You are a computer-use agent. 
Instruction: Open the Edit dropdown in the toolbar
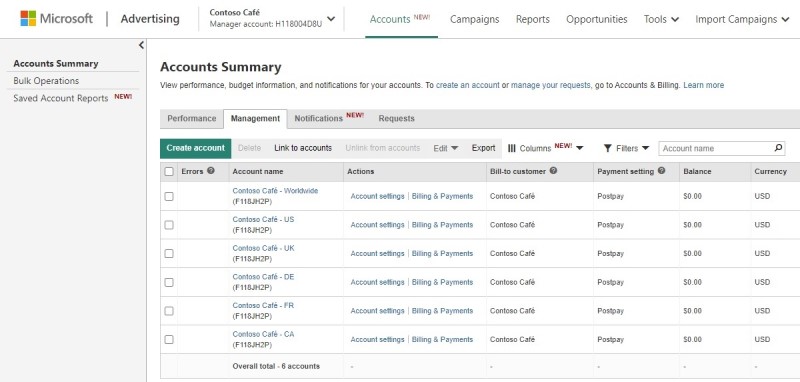445,148
